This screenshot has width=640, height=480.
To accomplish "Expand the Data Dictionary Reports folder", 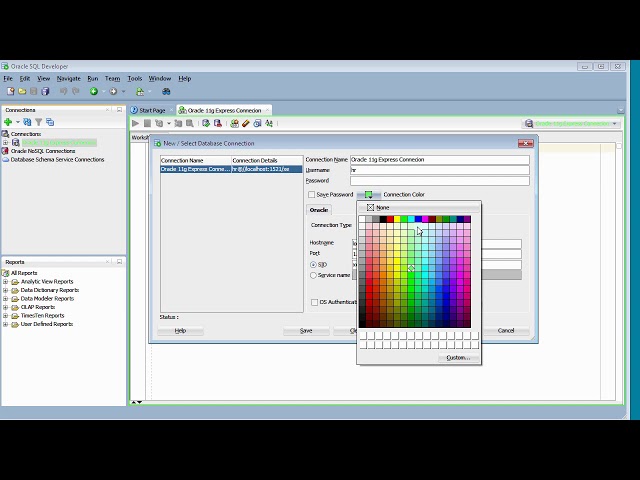I will pos(5,290).
